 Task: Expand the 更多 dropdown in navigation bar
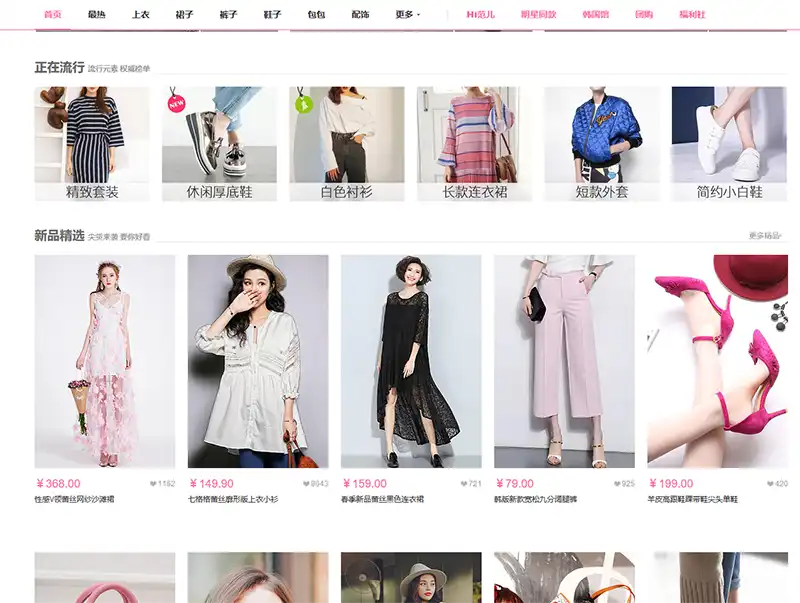coord(407,15)
